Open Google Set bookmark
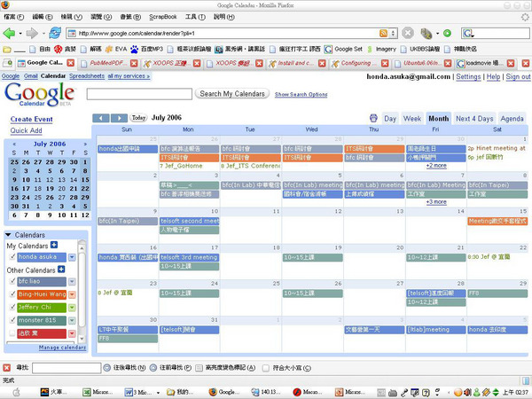Viewport: 532px width, 399px height. point(343,49)
